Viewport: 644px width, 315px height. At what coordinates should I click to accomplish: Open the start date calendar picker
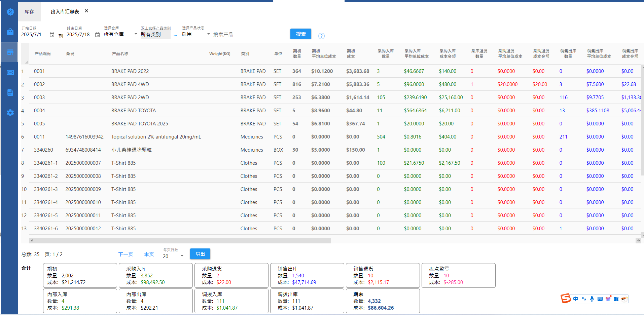(x=52, y=35)
